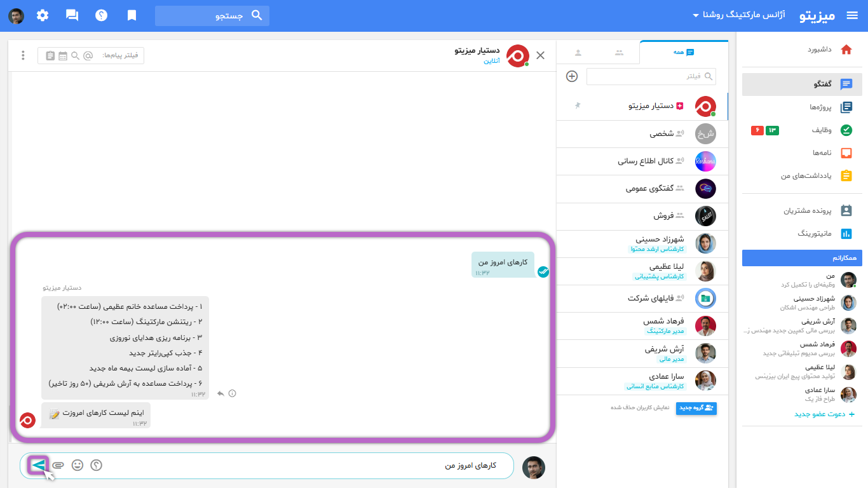
Task: Search messages with the magnifier filter icon
Action: [75, 56]
